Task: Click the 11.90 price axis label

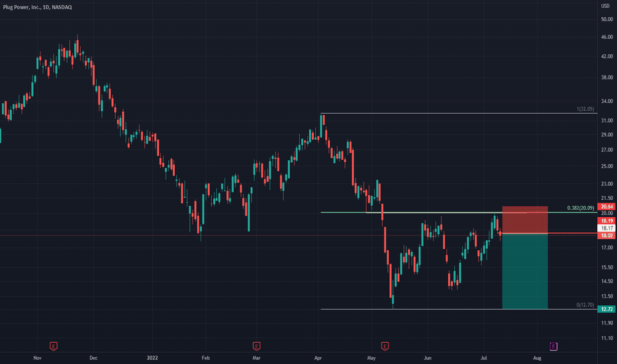Action: 607,323
